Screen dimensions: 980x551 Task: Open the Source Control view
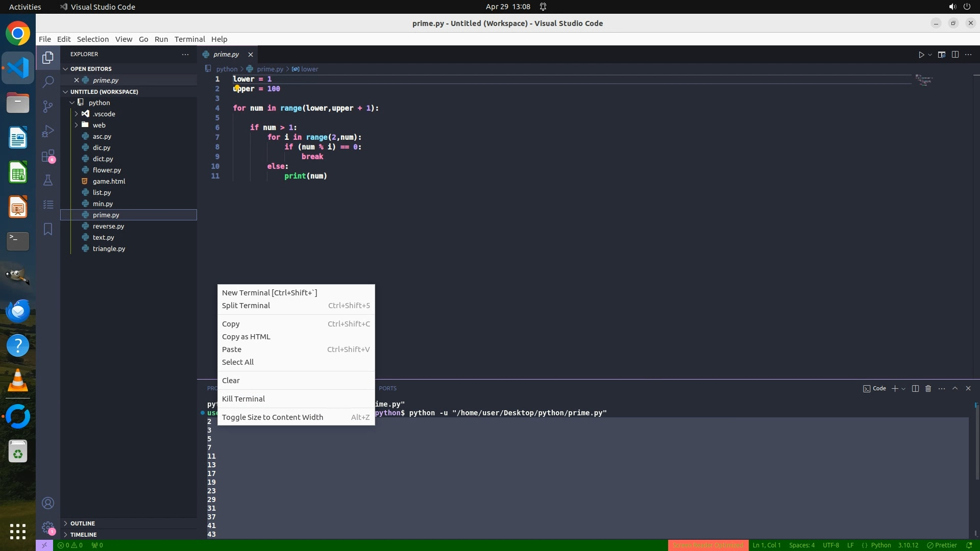tap(48, 106)
